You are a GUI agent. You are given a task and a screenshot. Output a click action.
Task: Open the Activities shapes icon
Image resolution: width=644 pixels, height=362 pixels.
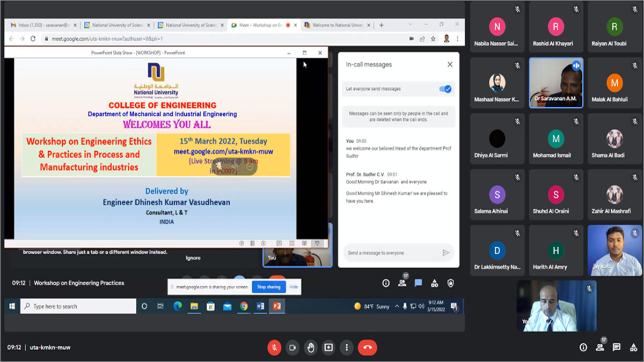click(x=435, y=283)
